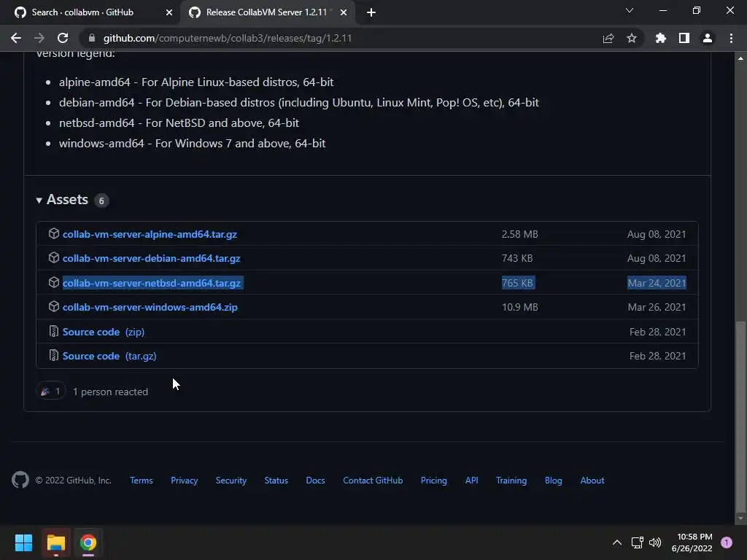
Task: Click the volume speaker tray icon
Action: 655,542
